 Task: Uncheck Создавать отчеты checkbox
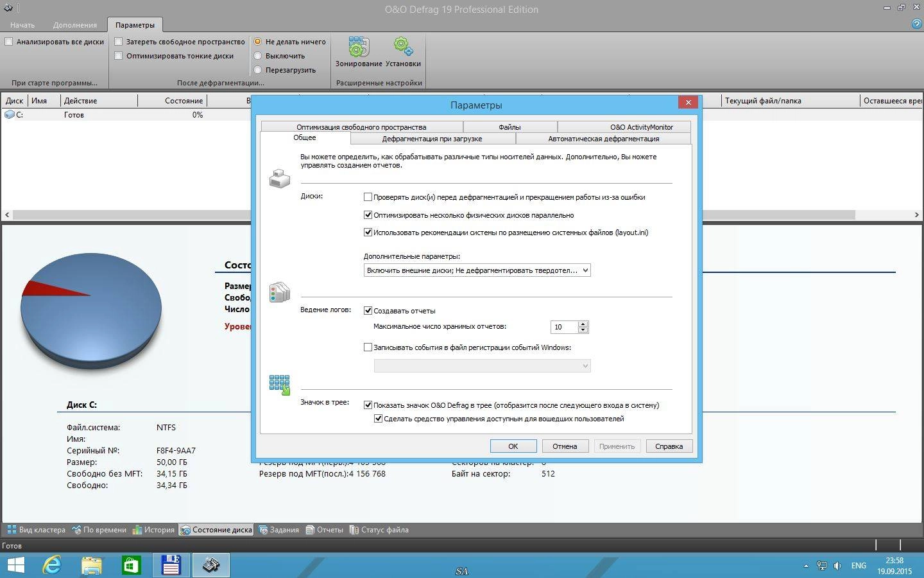point(368,311)
